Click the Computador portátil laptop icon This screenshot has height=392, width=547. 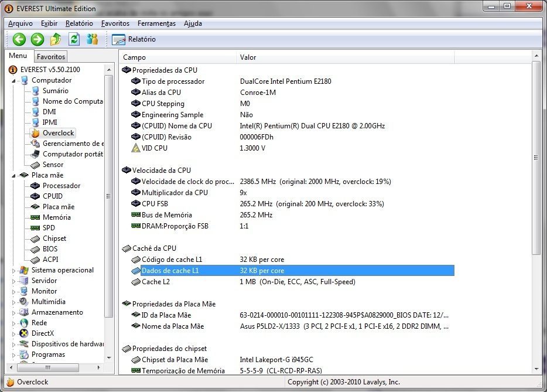35,154
